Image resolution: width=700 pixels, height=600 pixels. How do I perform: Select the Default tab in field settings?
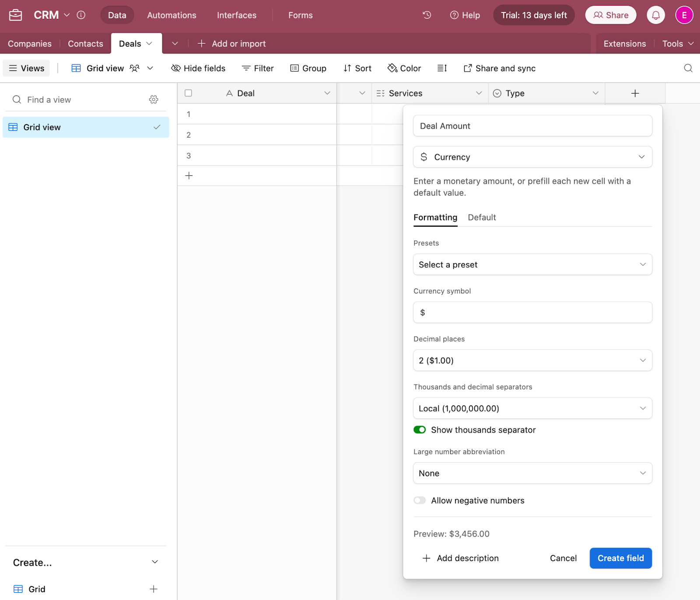click(x=482, y=217)
